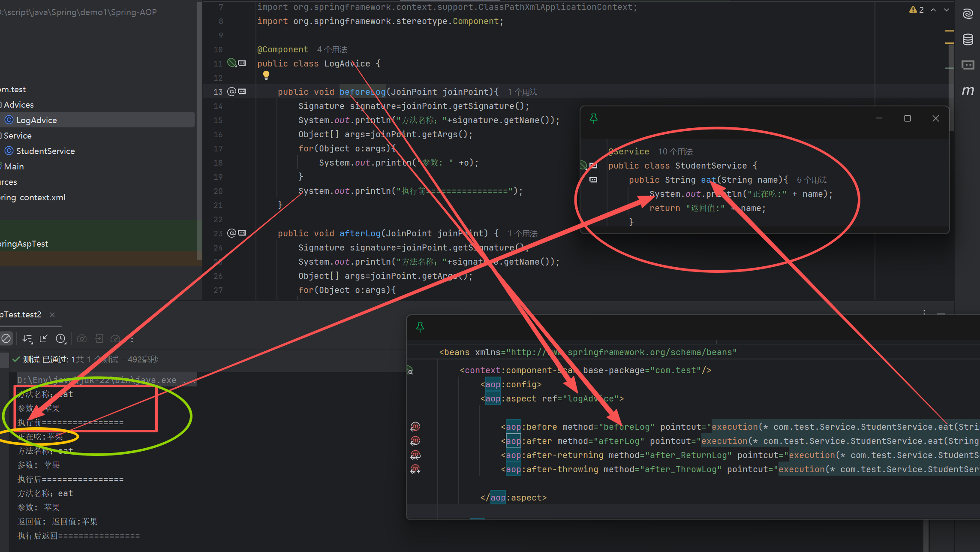980x552 pixels.
Task: Pin the StudentService popup window
Action: [593, 118]
